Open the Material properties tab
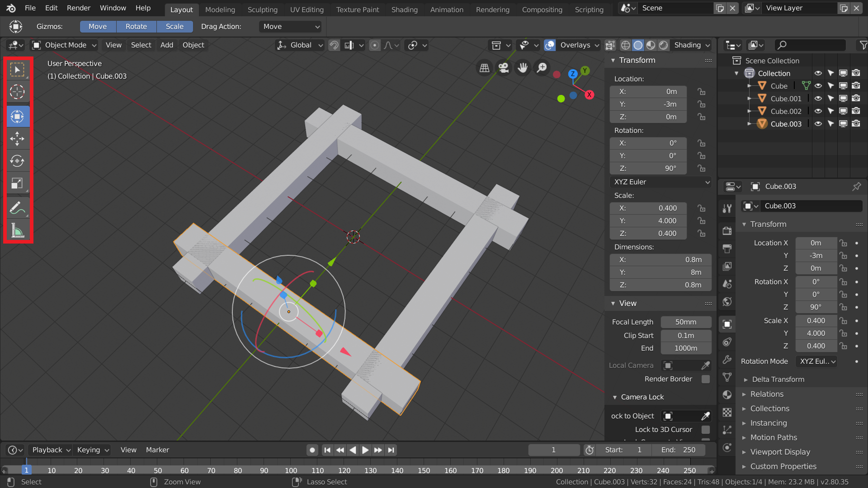Viewport: 868px width, 488px height. point(727,395)
